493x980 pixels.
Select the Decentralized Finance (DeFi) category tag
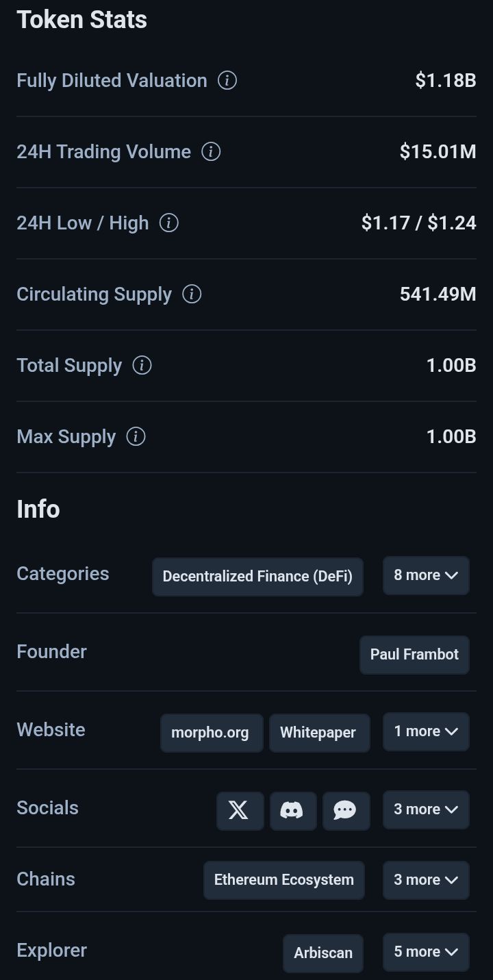[257, 577]
